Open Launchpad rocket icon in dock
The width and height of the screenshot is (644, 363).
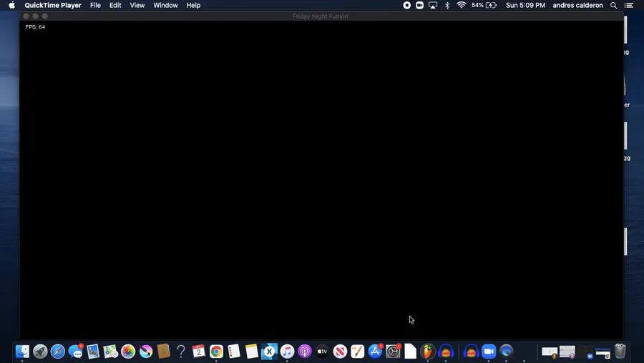click(40, 352)
